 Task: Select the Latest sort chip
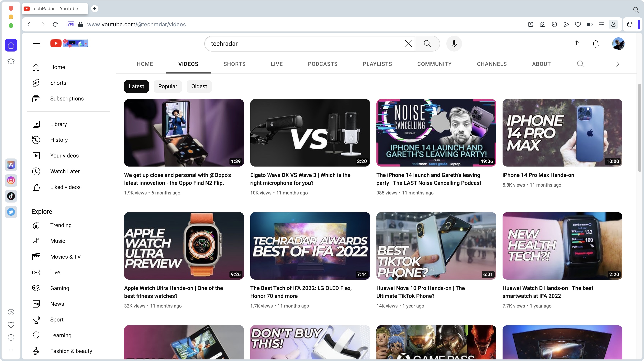click(x=136, y=87)
